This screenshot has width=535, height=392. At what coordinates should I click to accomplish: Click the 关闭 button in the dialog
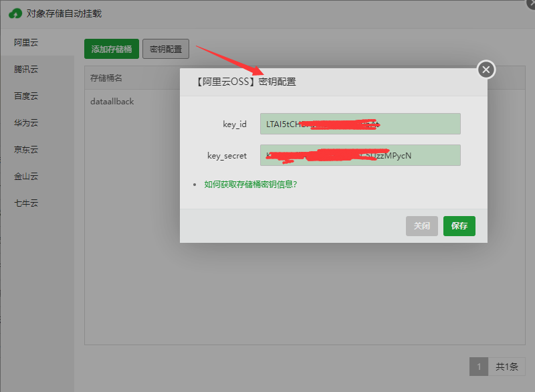coord(422,226)
